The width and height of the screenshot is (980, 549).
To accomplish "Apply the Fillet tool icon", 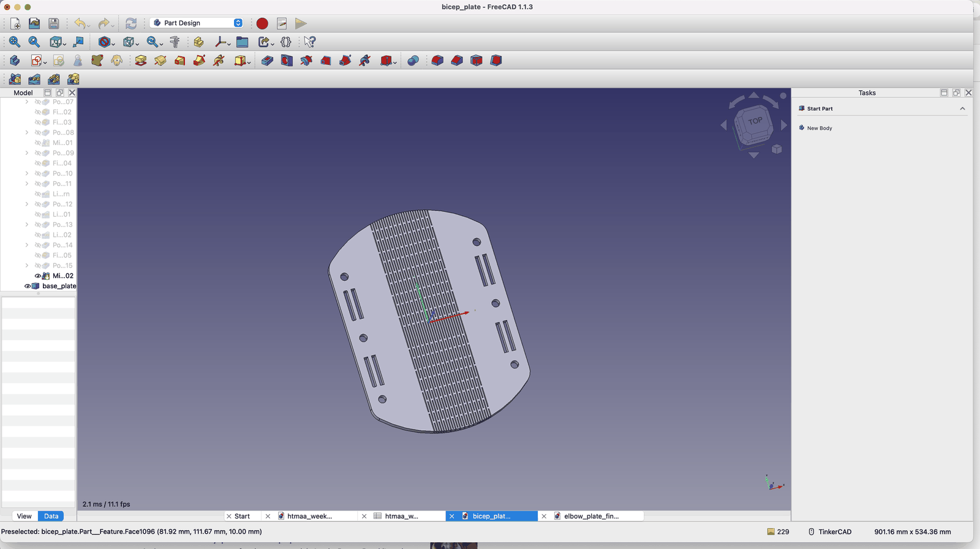I will [x=437, y=61].
